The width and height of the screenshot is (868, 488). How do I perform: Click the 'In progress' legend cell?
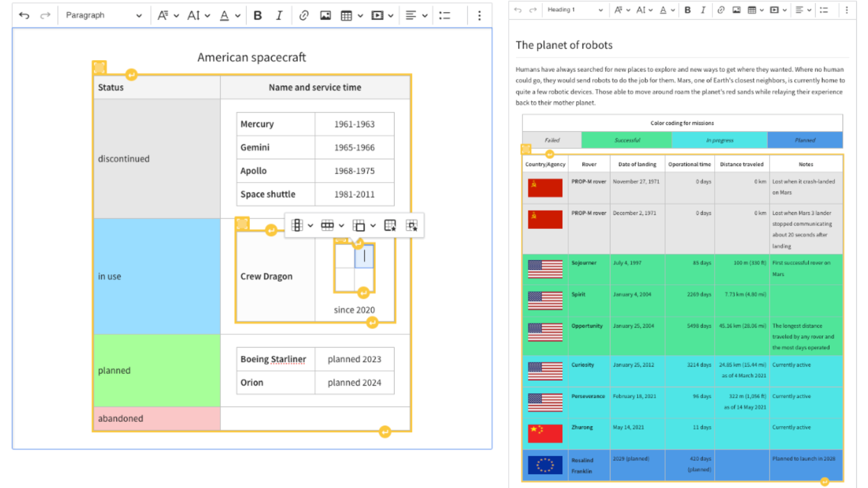pos(720,140)
